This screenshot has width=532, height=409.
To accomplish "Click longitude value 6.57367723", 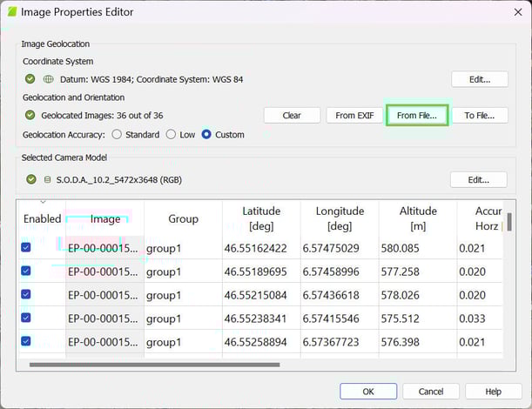I will (331, 342).
